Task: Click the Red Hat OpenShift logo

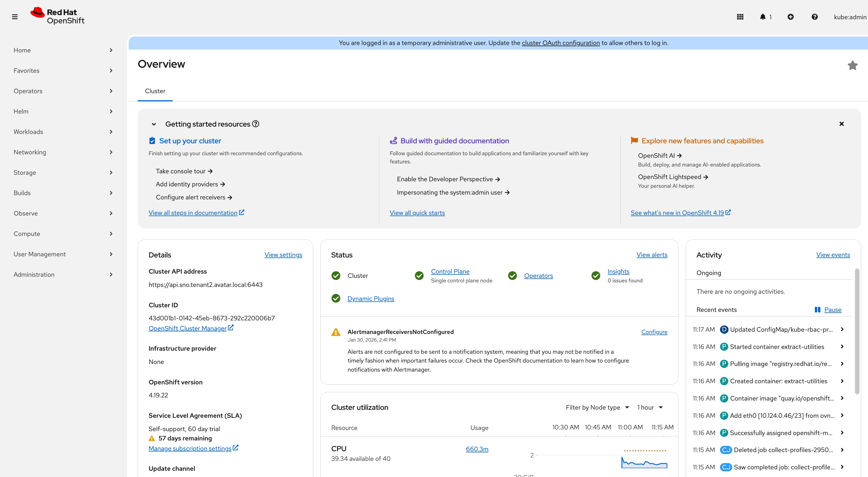Action: 57,16
